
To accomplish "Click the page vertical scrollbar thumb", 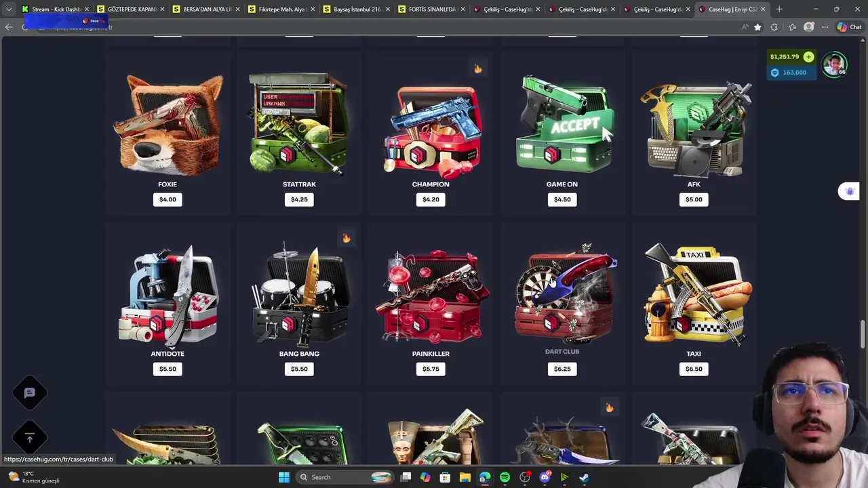I will (x=863, y=335).
